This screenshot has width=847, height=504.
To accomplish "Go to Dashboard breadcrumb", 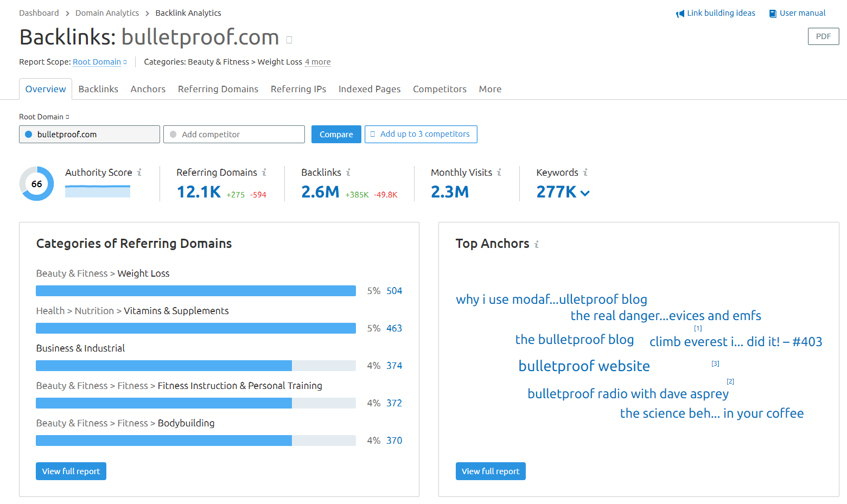I will click(39, 13).
